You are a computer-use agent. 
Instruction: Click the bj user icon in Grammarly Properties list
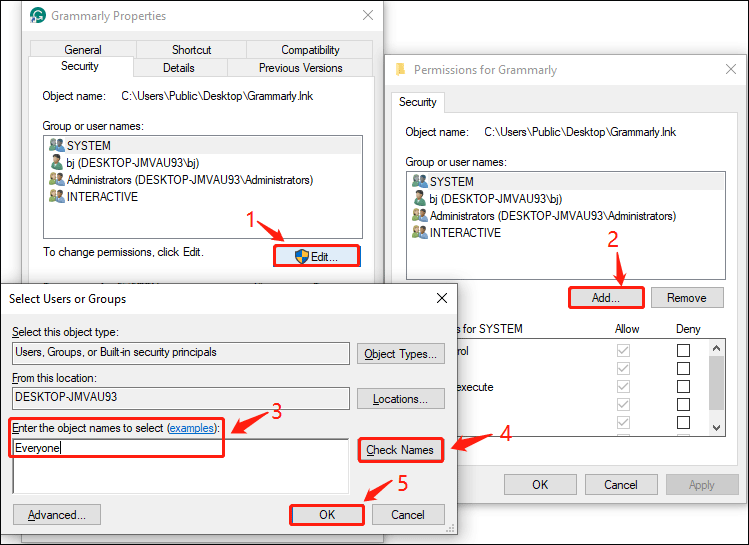pos(57,162)
